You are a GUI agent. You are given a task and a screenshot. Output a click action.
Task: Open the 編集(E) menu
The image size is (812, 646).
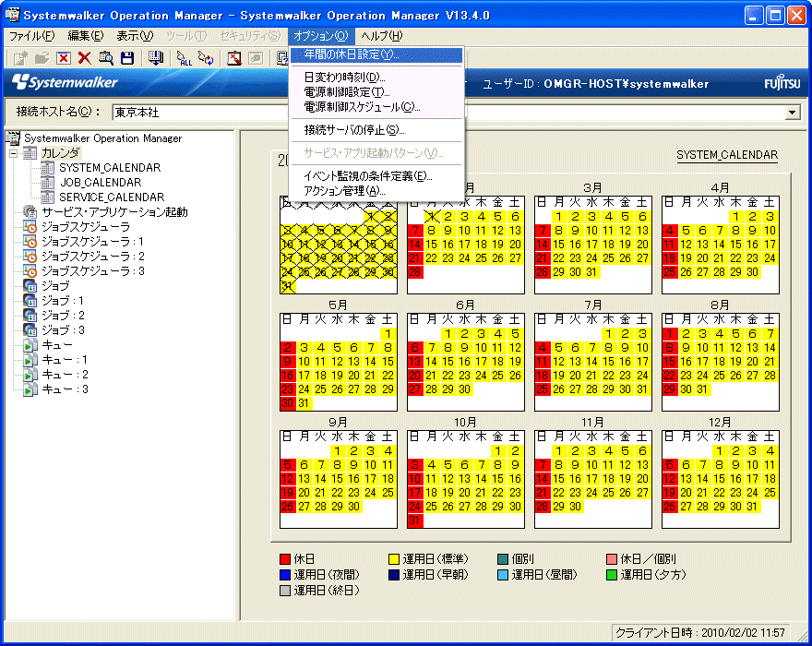tap(86, 36)
